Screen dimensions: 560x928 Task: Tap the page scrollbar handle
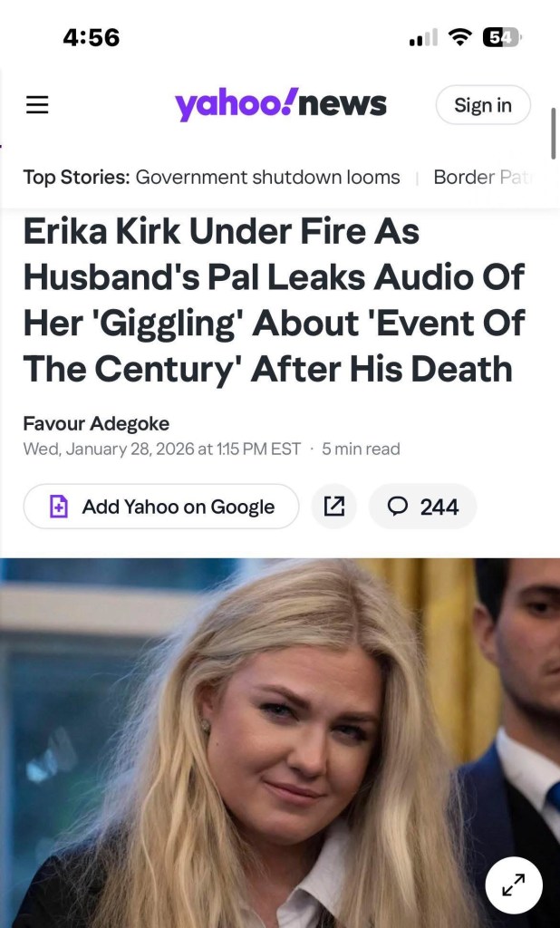[x=554, y=133]
